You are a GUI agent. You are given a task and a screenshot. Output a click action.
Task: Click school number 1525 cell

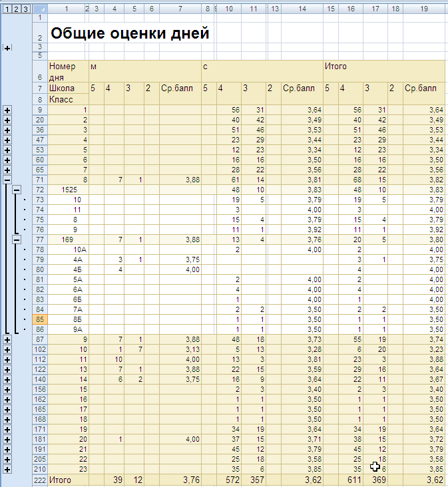tap(69, 190)
